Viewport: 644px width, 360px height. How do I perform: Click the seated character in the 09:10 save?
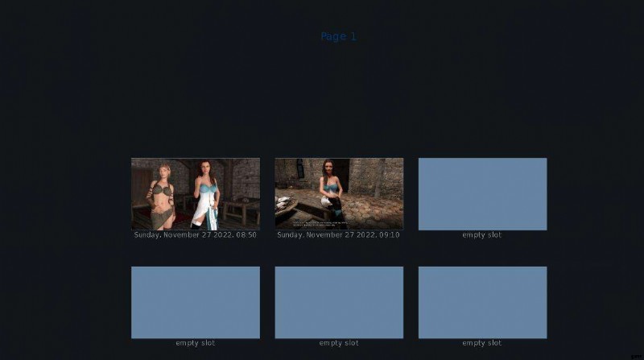tap(331, 192)
